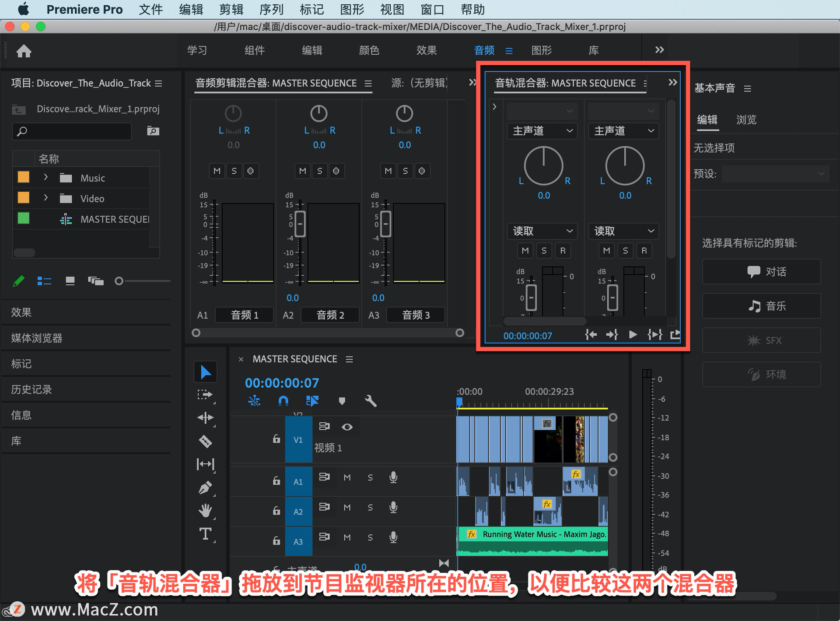The height and width of the screenshot is (621, 840).
Task: Switch to the 颜色 workspace tab
Action: coord(369,50)
